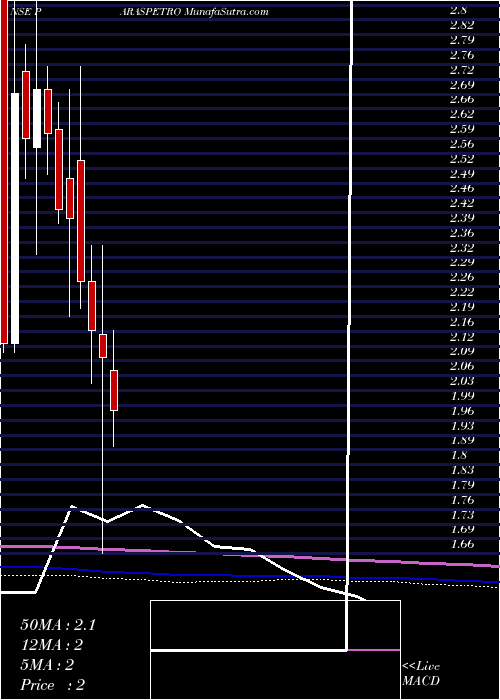Click the 2.12 price axis label
Viewport: 500px width, 700px height.
pyautogui.click(x=462, y=336)
